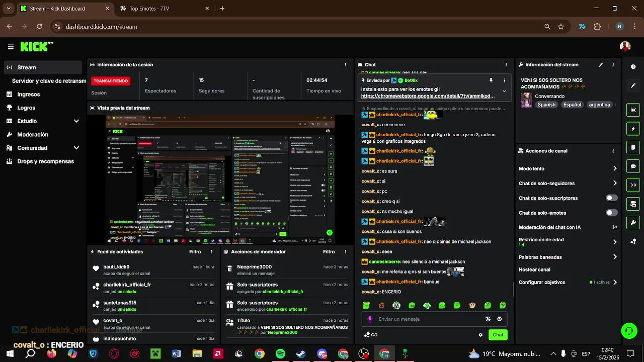The height and width of the screenshot is (362, 644).
Task: Expand the Comunidad sidebar section
Action: coord(76,148)
